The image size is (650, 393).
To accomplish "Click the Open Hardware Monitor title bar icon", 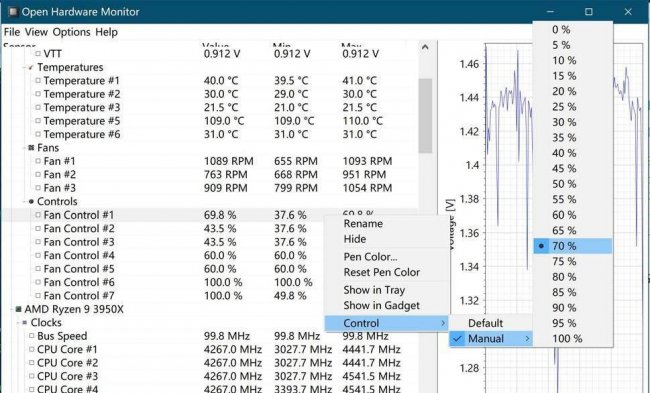I will click(13, 12).
